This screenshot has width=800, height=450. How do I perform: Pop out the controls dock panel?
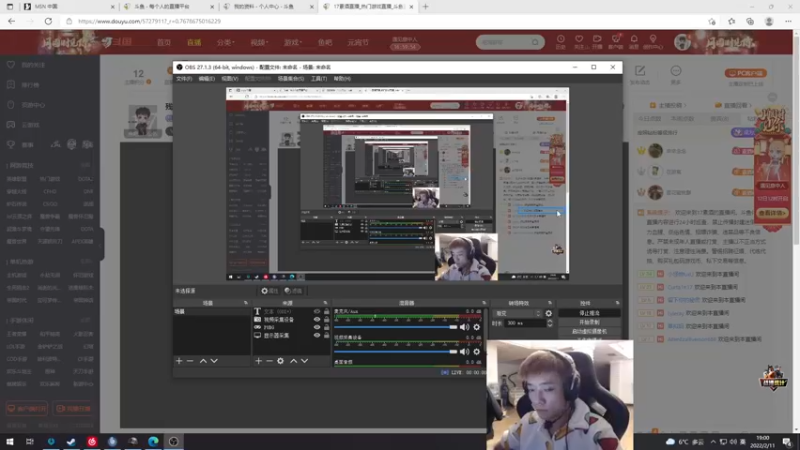tap(617, 303)
